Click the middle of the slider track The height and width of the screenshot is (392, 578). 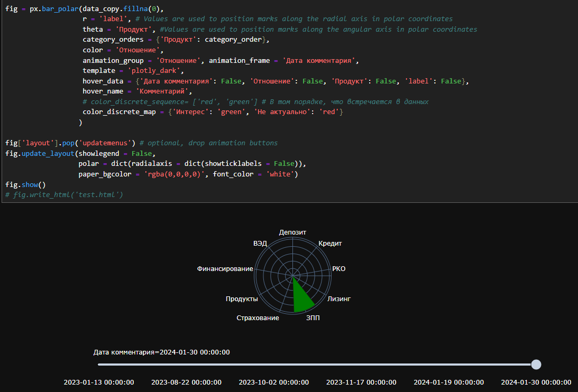click(x=317, y=364)
